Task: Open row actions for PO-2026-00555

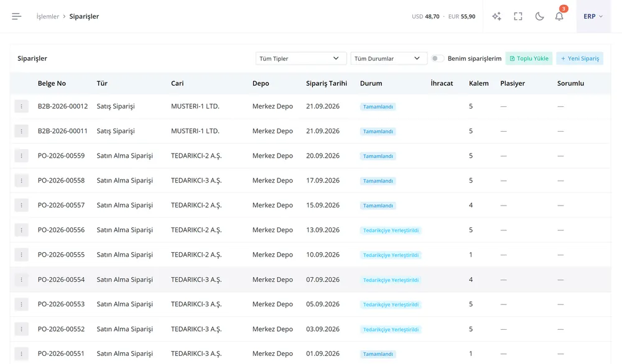Action: (x=21, y=255)
